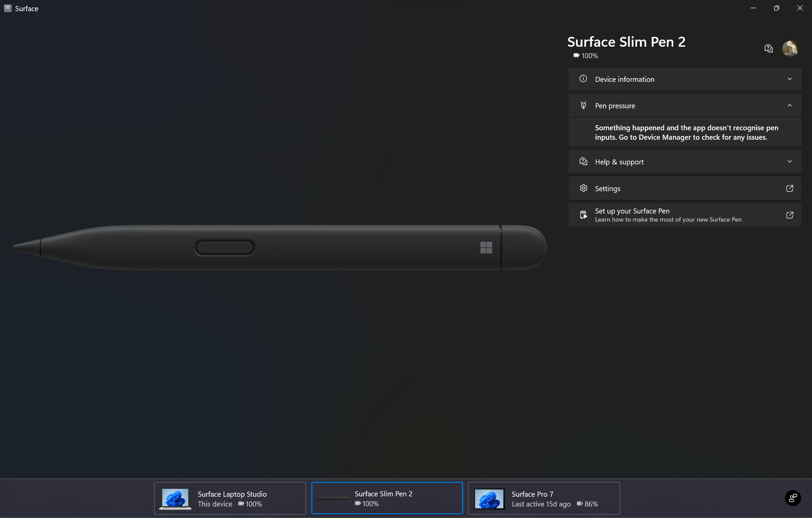Click the Device information info icon
Screen dimensions: 812x518
tap(583, 79)
